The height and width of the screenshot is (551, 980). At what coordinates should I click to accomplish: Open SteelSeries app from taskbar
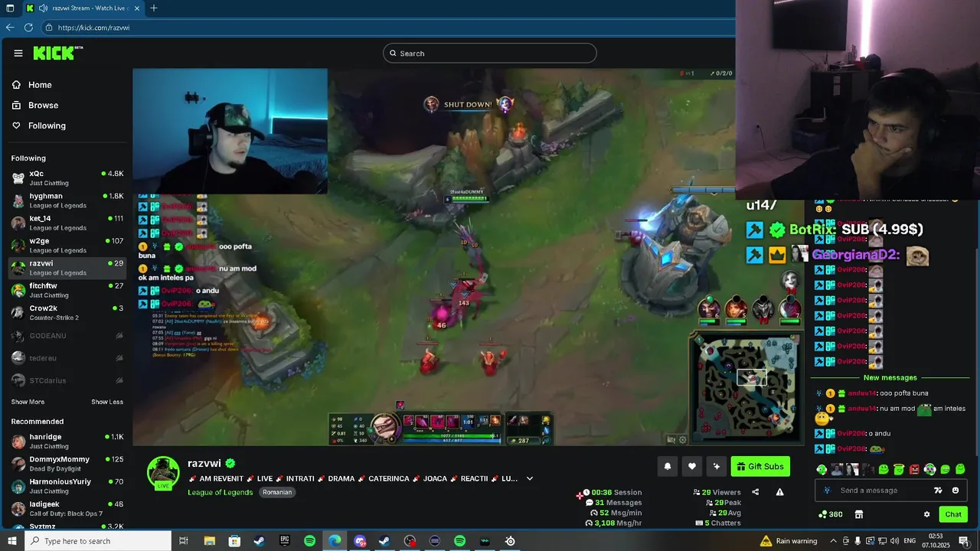[x=510, y=541]
